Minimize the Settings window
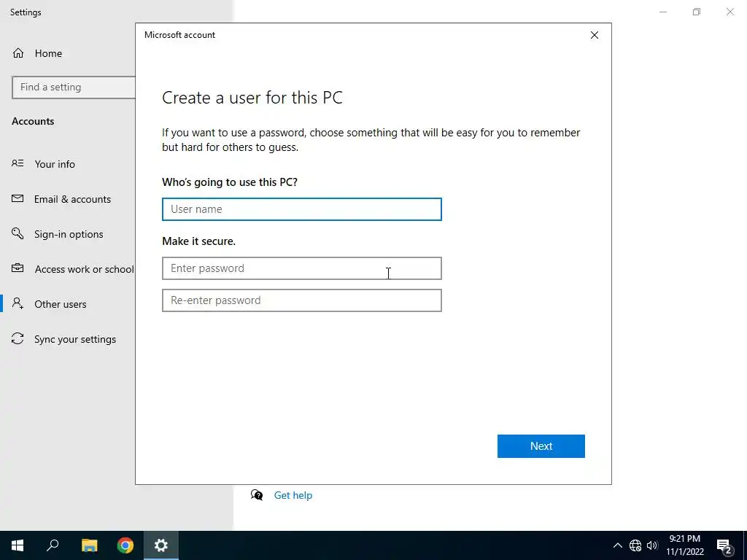The width and height of the screenshot is (747, 560). pos(663,12)
